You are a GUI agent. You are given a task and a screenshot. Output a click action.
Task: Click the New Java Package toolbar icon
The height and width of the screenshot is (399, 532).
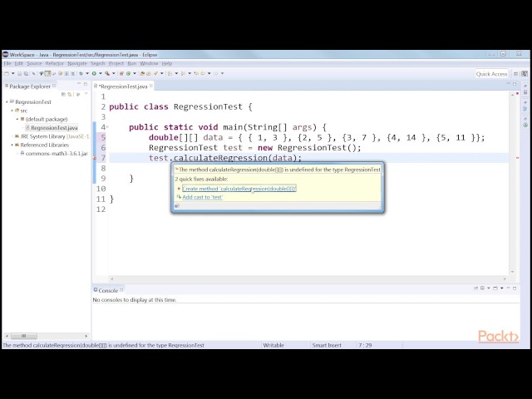pos(121,73)
